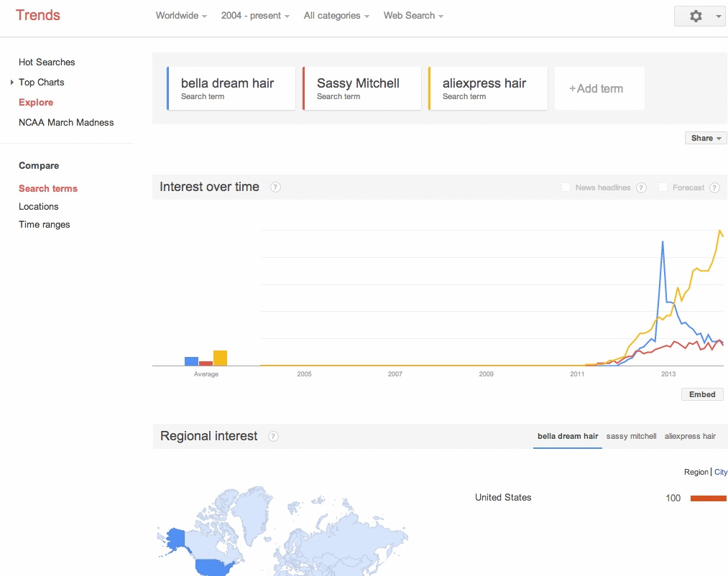Open Top Charts in the sidebar
Viewport: 728px width, 576px height.
pyautogui.click(x=41, y=82)
